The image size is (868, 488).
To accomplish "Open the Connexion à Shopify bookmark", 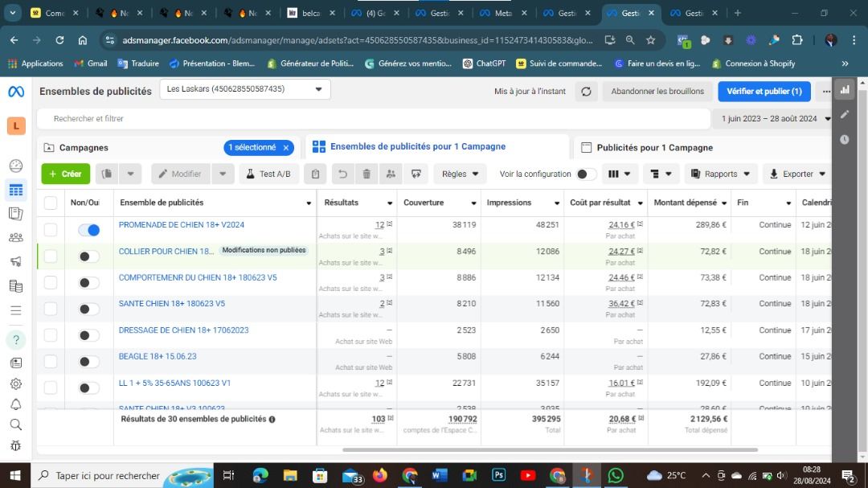I will point(753,64).
